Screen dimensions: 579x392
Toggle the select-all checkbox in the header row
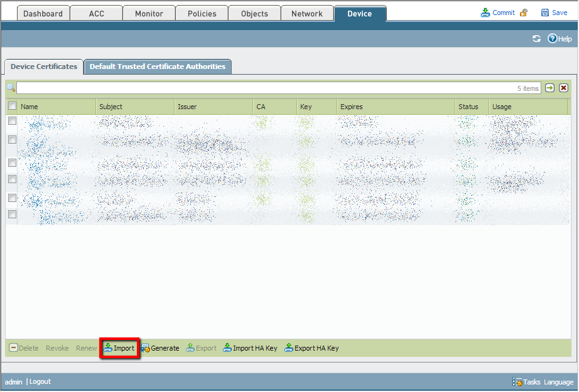point(12,106)
